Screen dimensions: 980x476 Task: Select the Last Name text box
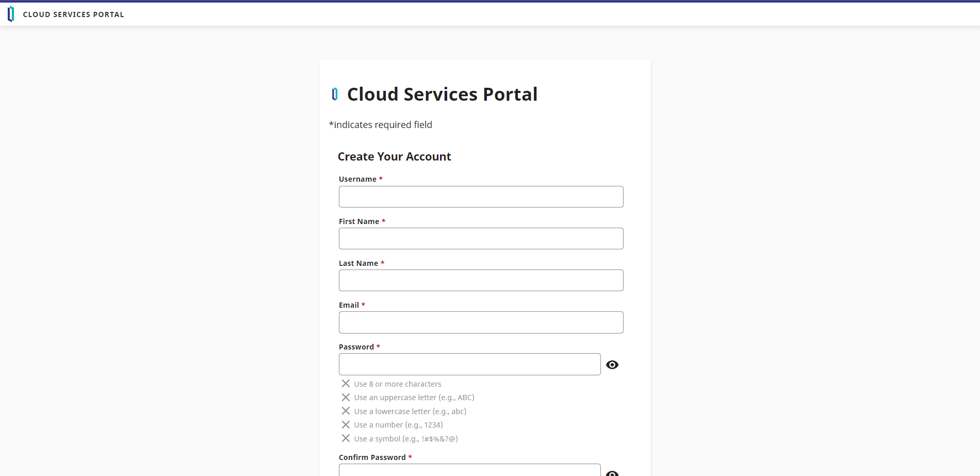[x=481, y=280]
